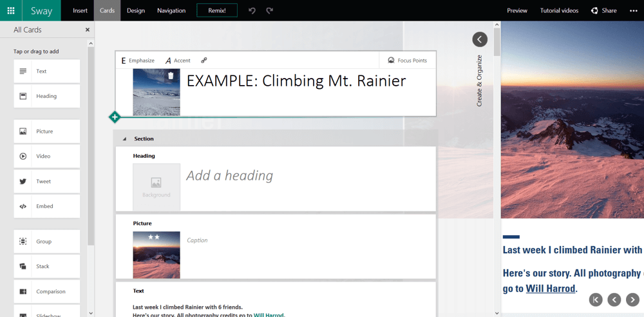Click the trash icon on title image

[171, 76]
